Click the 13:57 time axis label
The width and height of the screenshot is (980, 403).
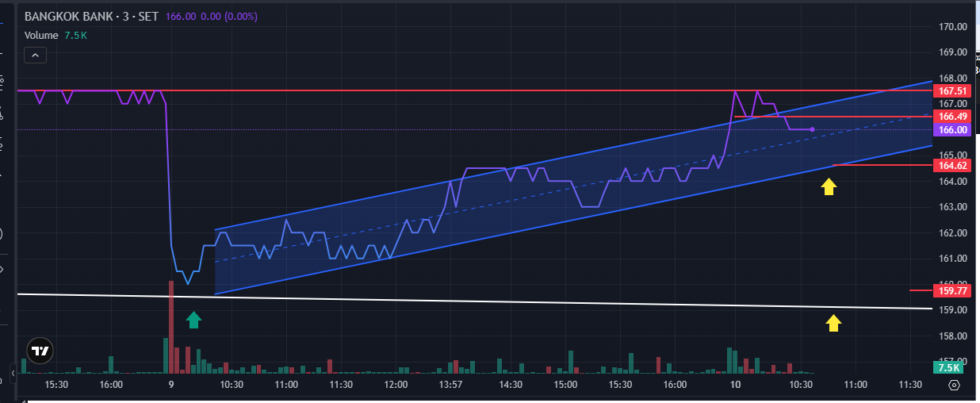pyautogui.click(x=450, y=385)
